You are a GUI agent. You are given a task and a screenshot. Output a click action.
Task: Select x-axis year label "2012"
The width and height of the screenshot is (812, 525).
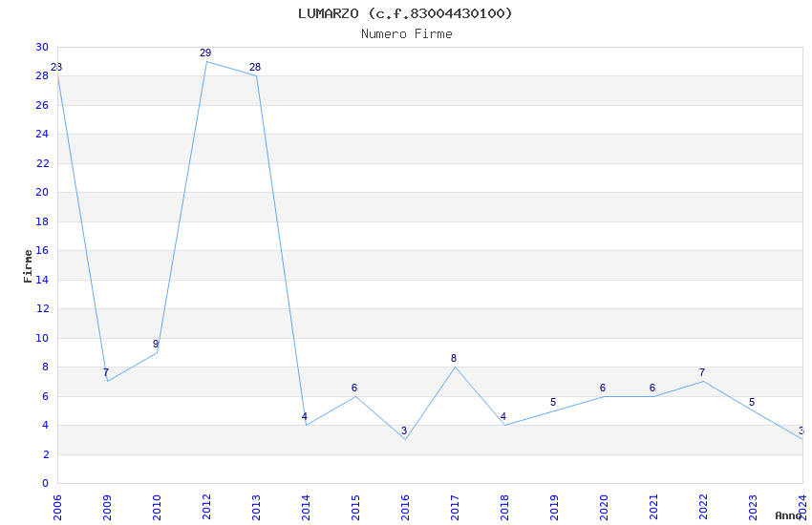click(206, 507)
